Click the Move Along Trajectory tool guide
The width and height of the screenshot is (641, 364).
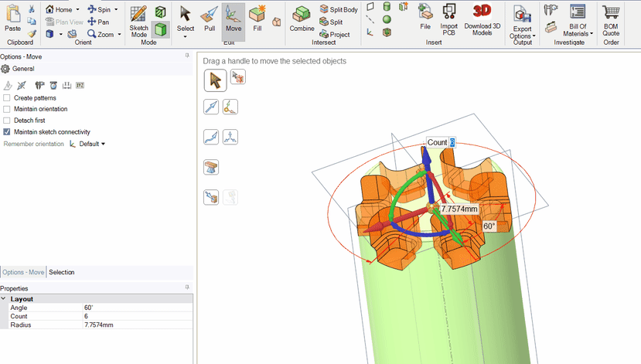[x=211, y=137]
